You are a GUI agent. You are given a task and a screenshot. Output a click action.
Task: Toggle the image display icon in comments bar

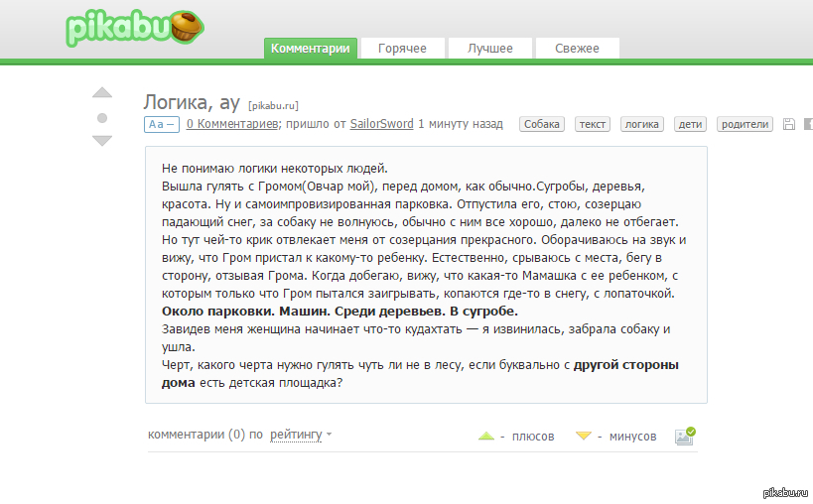pos(685,436)
